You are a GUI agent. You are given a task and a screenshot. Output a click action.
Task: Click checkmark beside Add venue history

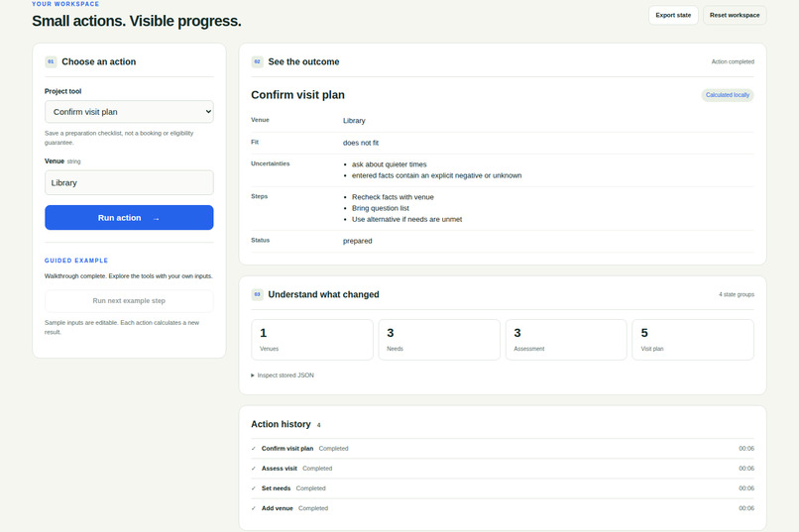pyautogui.click(x=253, y=508)
